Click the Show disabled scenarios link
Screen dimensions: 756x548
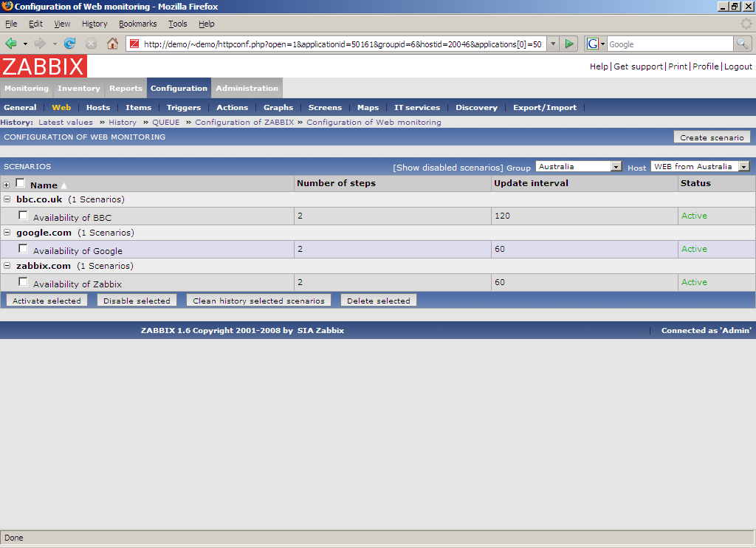coord(448,168)
